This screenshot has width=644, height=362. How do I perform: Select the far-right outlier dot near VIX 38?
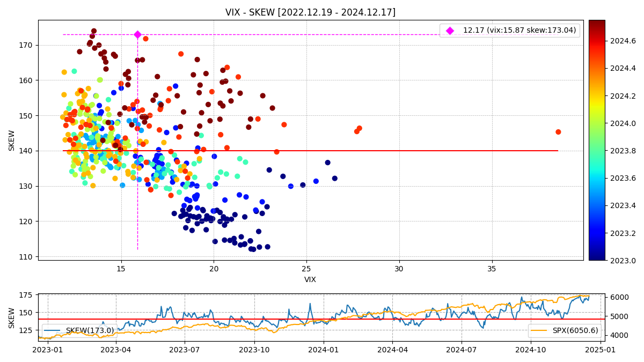coord(558,132)
